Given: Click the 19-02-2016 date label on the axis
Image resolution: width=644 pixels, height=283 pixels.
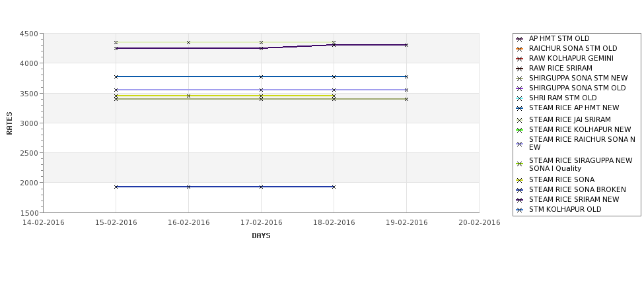Looking at the screenshot, I should (x=407, y=223).
